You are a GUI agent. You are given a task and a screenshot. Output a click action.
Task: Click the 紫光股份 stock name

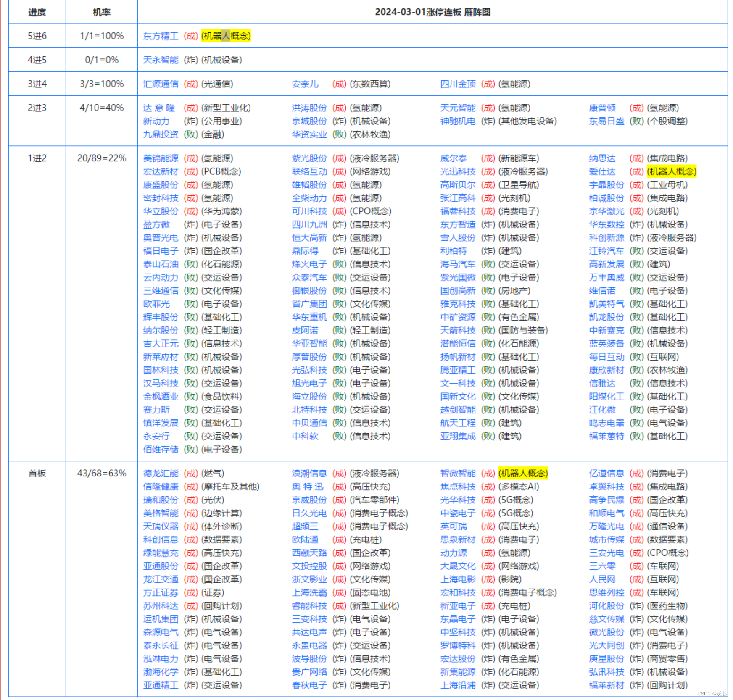point(309,158)
